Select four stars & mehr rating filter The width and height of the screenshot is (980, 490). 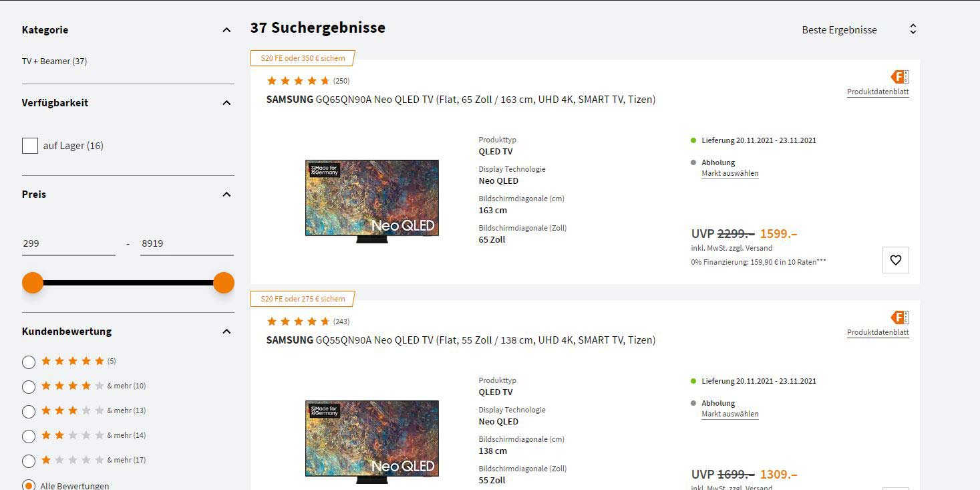29,387
